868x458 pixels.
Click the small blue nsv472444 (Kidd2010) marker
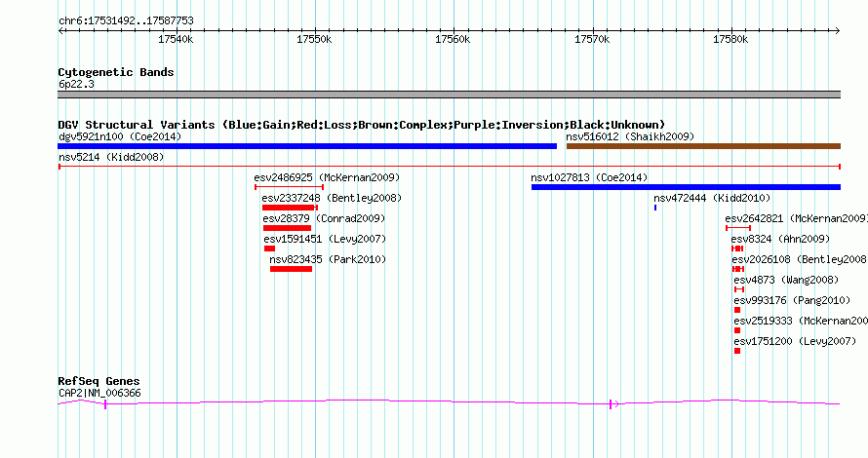pos(655,208)
